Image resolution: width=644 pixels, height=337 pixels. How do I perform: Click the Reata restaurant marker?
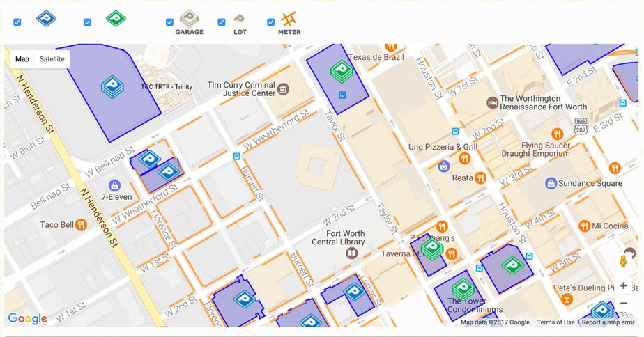click(x=480, y=178)
